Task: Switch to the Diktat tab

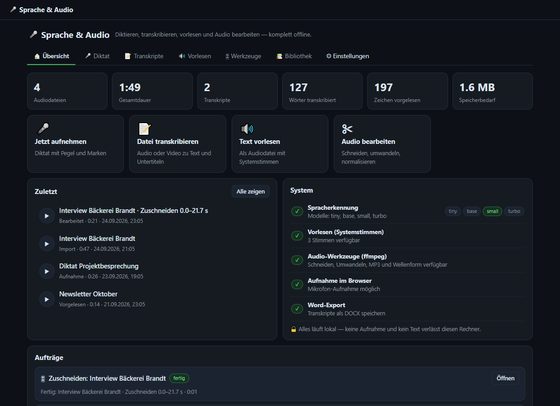Action: click(98, 56)
